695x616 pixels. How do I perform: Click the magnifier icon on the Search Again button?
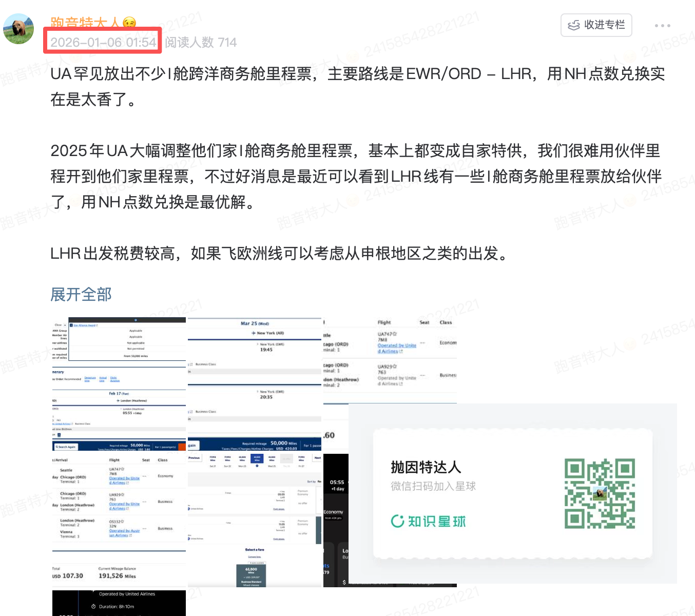tap(57, 447)
